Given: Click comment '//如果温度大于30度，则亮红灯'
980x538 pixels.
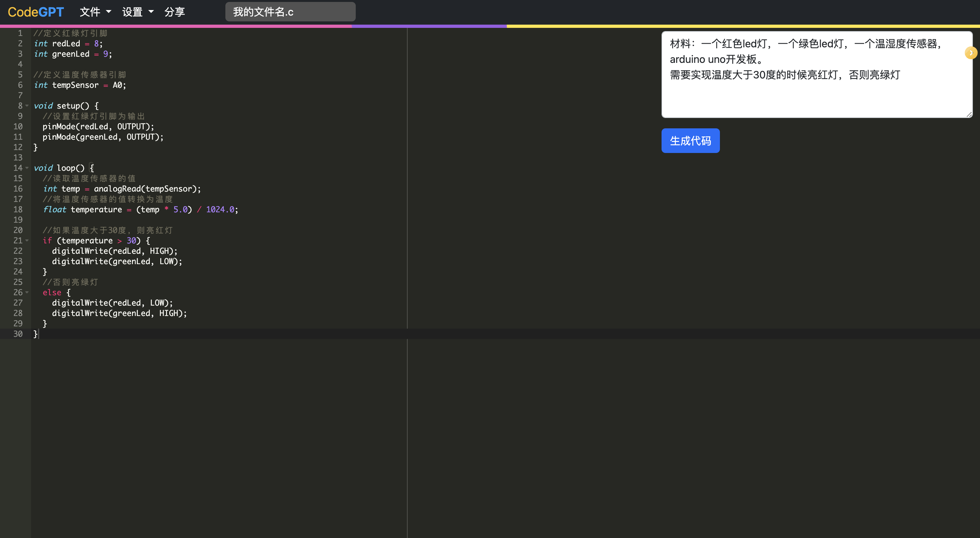Looking at the screenshot, I should click(x=108, y=230).
